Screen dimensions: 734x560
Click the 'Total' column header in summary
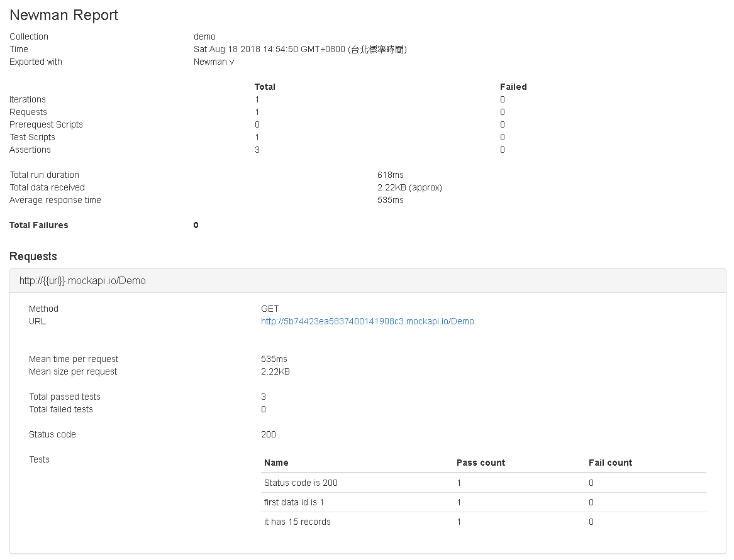coord(265,87)
